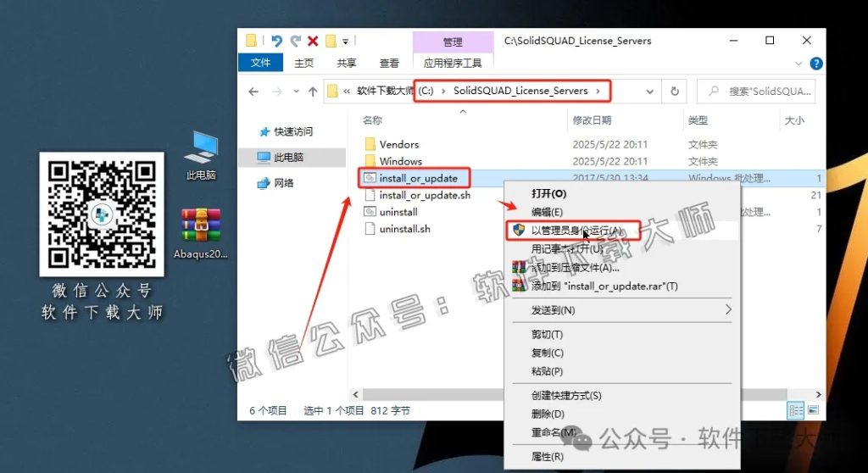The width and height of the screenshot is (868, 473).
Task: Choose 以管理员身份运行(A) from context menu
Action: (623, 231)
